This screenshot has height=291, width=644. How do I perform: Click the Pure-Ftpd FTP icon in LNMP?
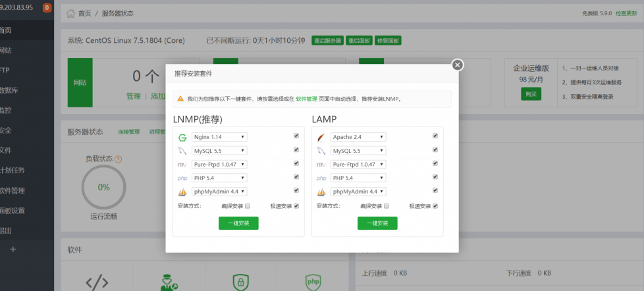(x=182, y=165)
